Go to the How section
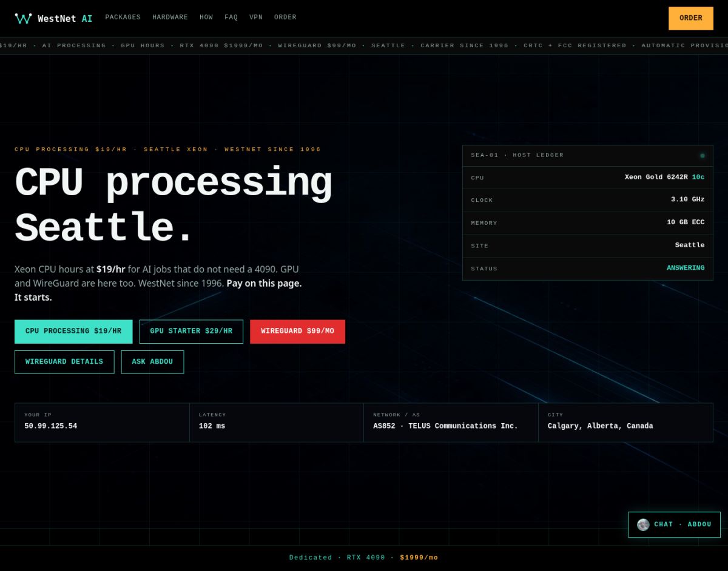The width and height of the screenshot is (728, 571). tap(206, 18)
